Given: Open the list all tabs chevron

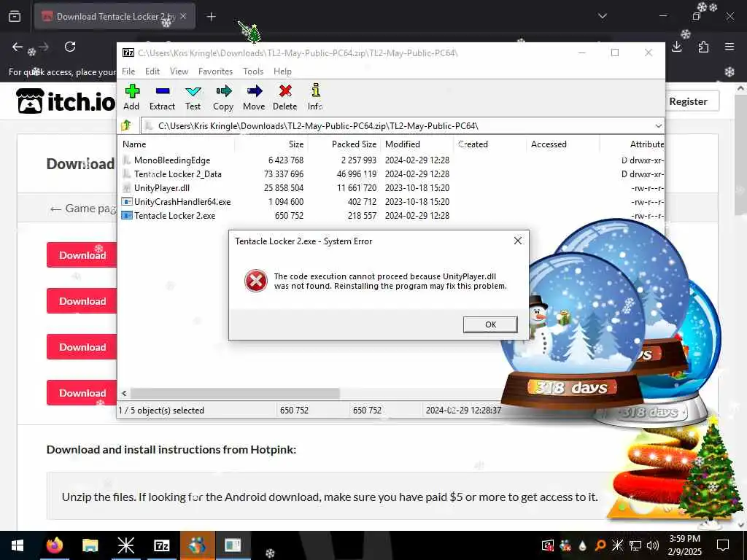Looking at the screenshot, I should click(603, 16).
